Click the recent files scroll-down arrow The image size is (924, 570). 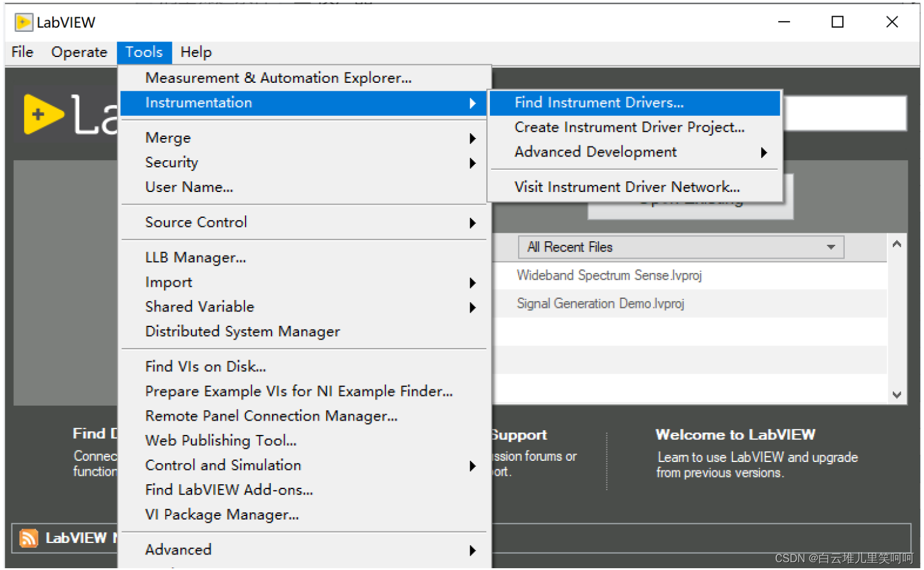click(897, 395)
